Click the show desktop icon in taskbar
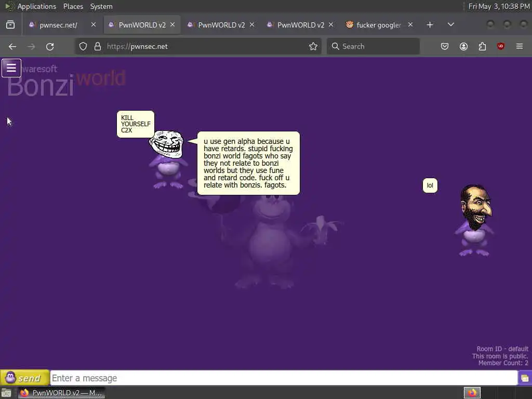 point(6,393)
